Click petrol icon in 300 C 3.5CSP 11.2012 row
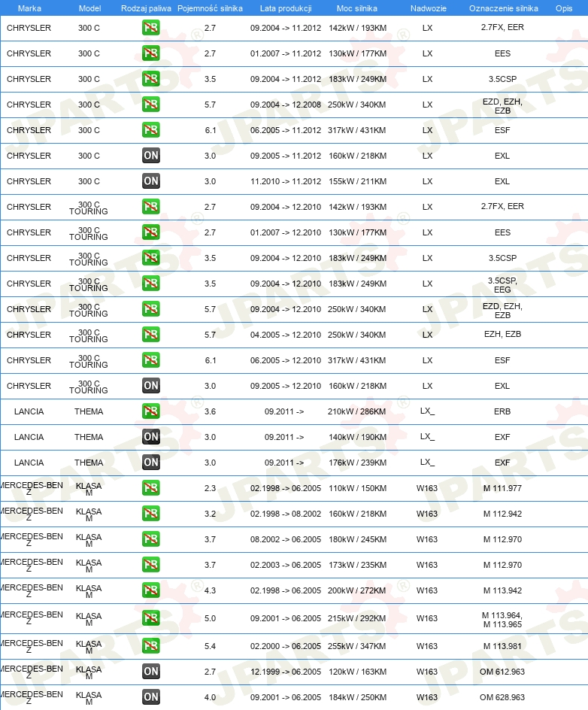 150,79
